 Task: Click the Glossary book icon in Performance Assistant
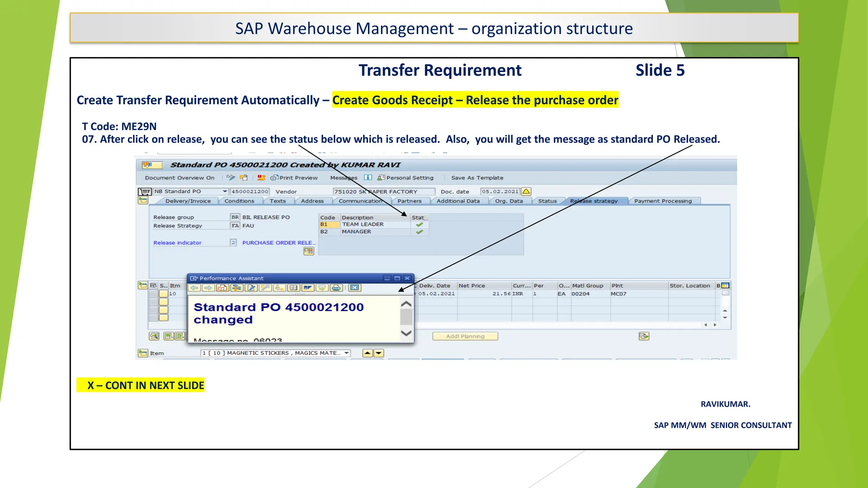pyautogui.click(x=293, y=288)
